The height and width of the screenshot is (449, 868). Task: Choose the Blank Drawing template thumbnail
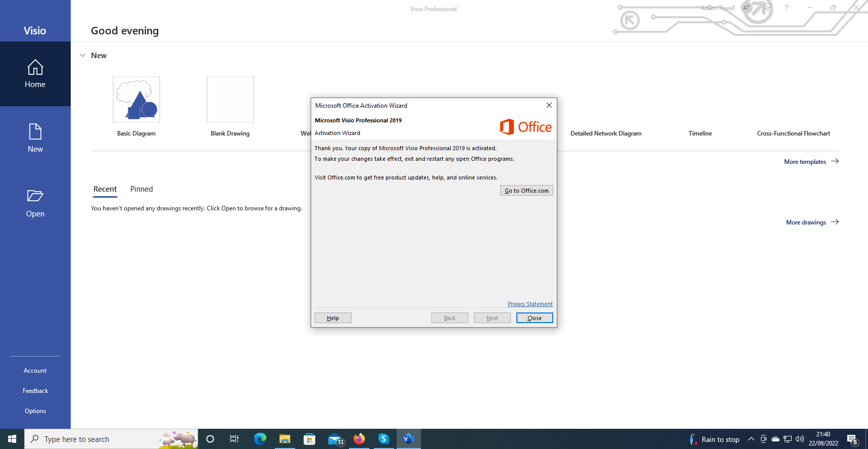[230, 100]
